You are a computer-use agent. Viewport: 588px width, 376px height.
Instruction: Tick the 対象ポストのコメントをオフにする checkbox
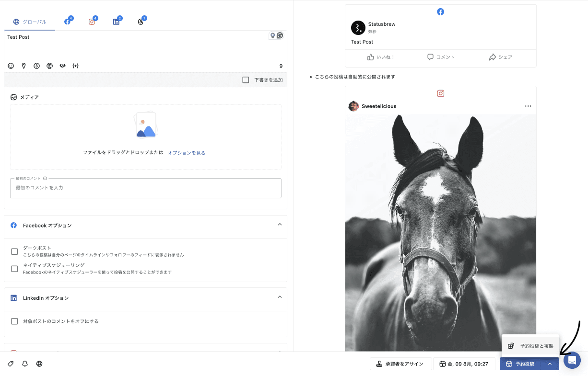click(14, 321)
